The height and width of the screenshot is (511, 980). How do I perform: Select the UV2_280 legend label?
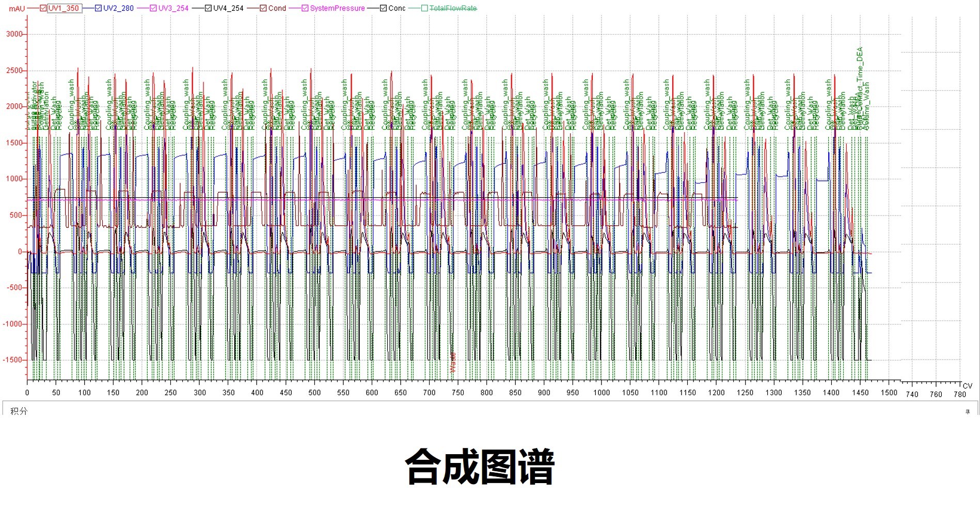click(x=118, y=8)
